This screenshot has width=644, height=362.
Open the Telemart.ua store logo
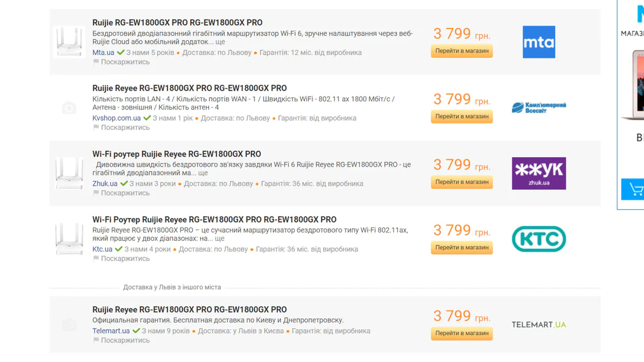pyautogui.click(x=539, y=324)
